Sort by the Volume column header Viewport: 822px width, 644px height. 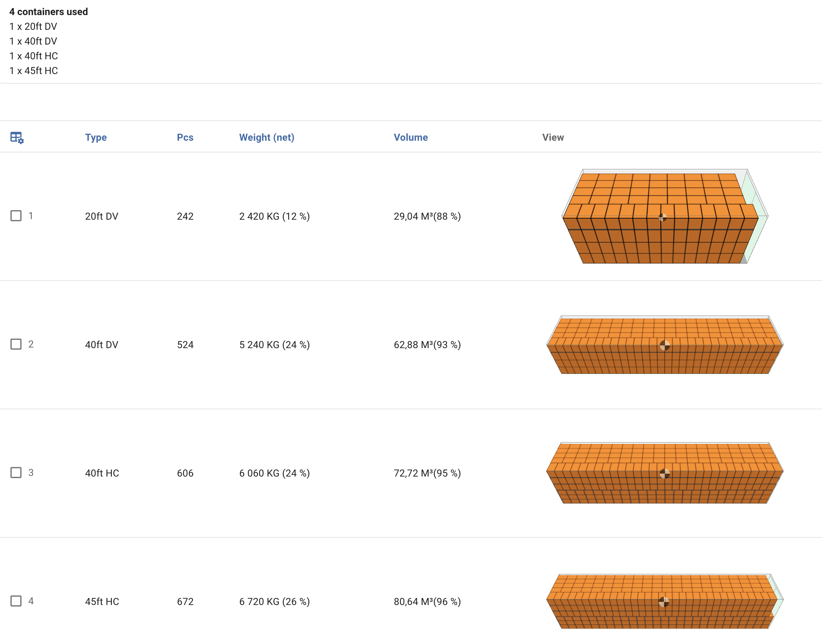click(x=410, y=137)
